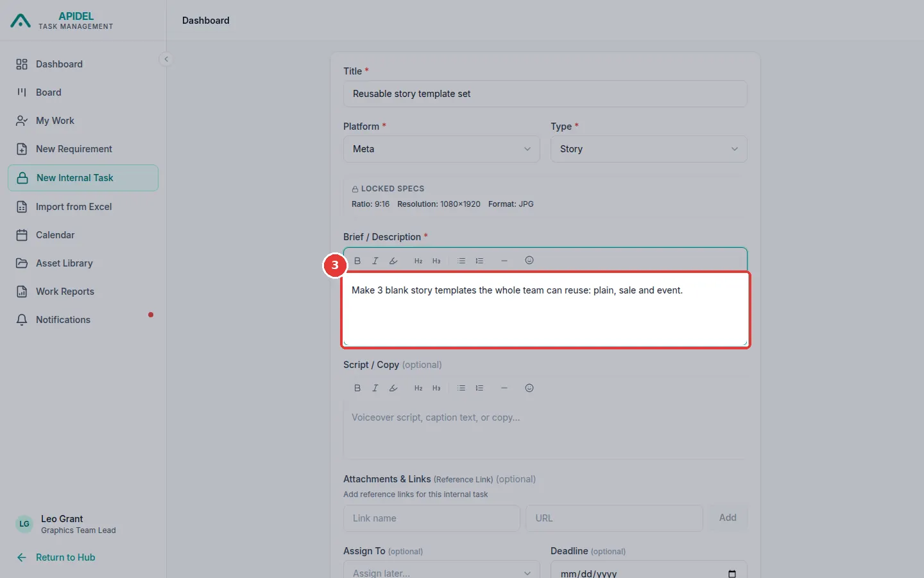Open the Assign To dropdown
The width and height of the screenshot is (924, 578).
pyautogui.click(x=441, y=570)
